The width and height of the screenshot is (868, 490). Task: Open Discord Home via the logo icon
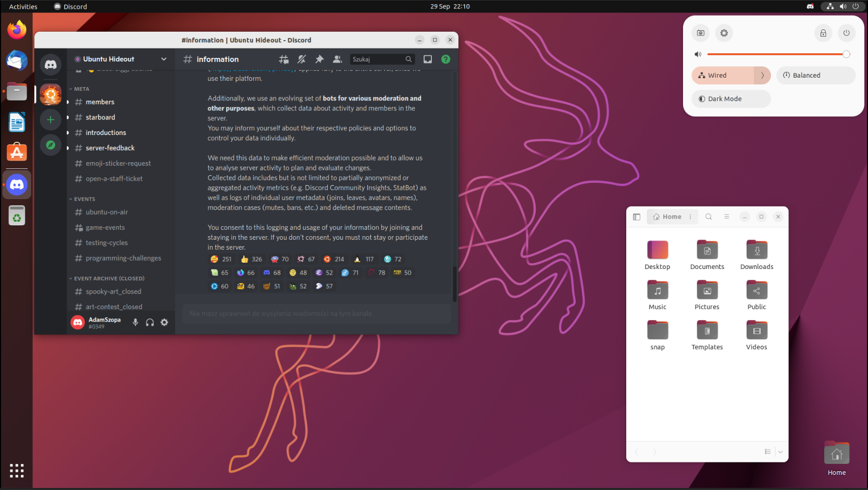coord(50,64)
